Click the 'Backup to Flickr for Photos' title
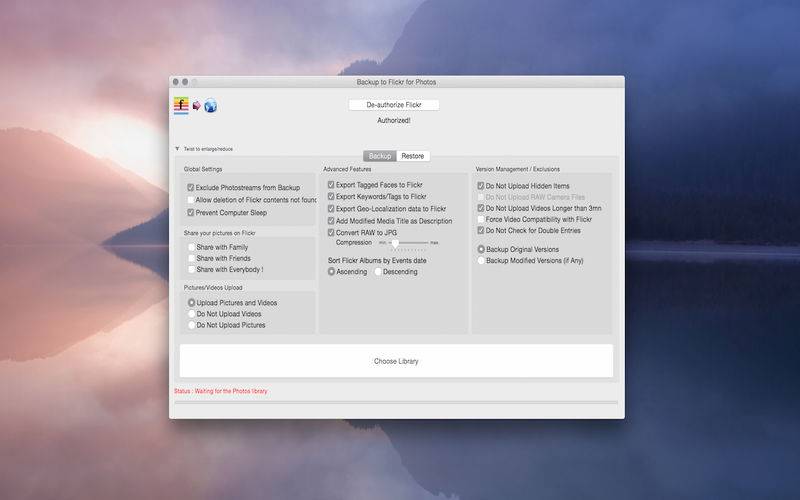 396,82
